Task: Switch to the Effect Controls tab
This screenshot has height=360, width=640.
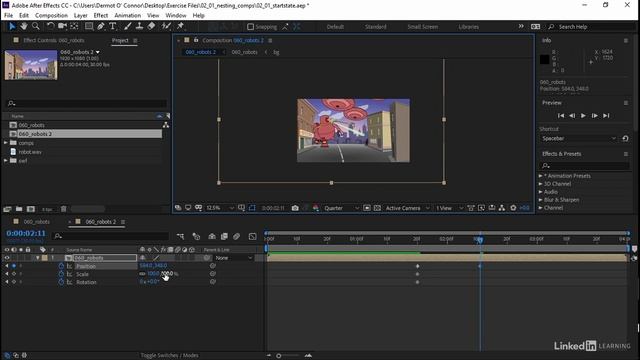Action: [53, 40]
